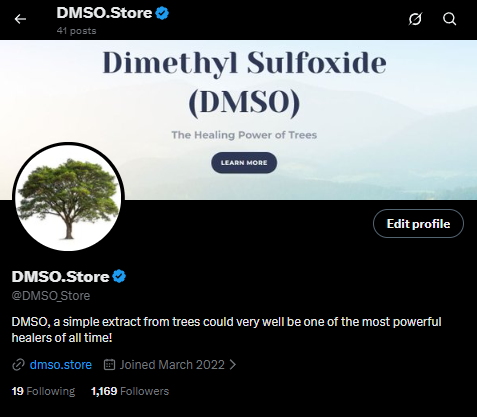The height and width of the screenshot is (417, 477).
Task: Click the verified badge next to the profile name
Action: [119, 276]
